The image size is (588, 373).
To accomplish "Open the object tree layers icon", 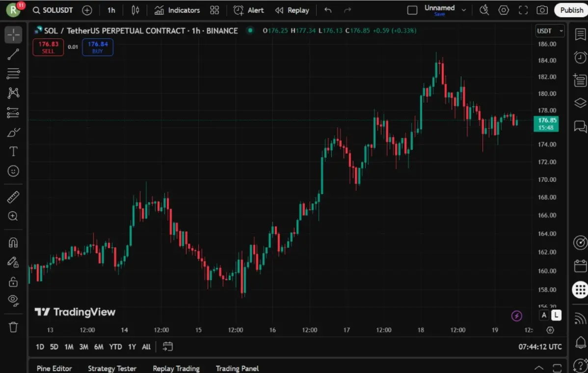I will (580, 103).
